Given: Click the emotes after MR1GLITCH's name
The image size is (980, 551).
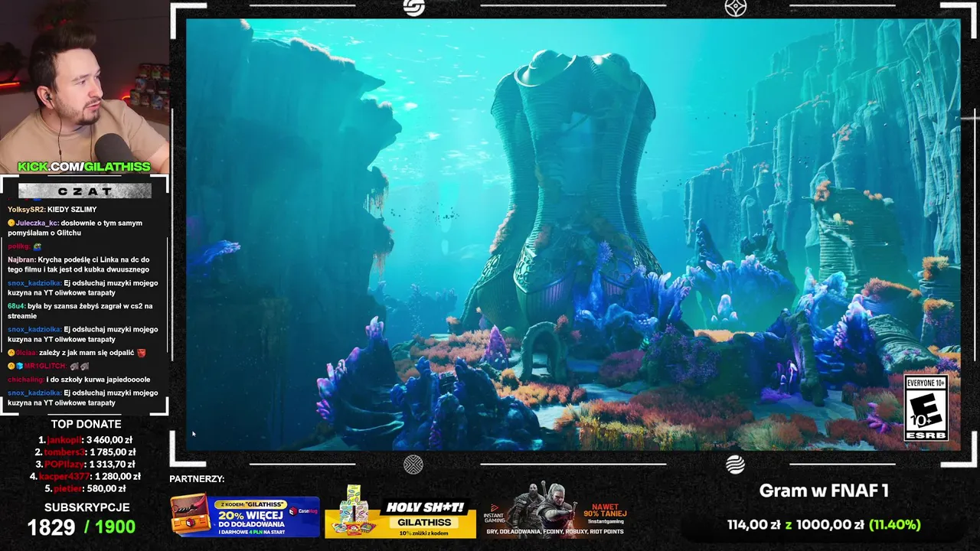Looking at the screenshot, I should coord(80,367).
